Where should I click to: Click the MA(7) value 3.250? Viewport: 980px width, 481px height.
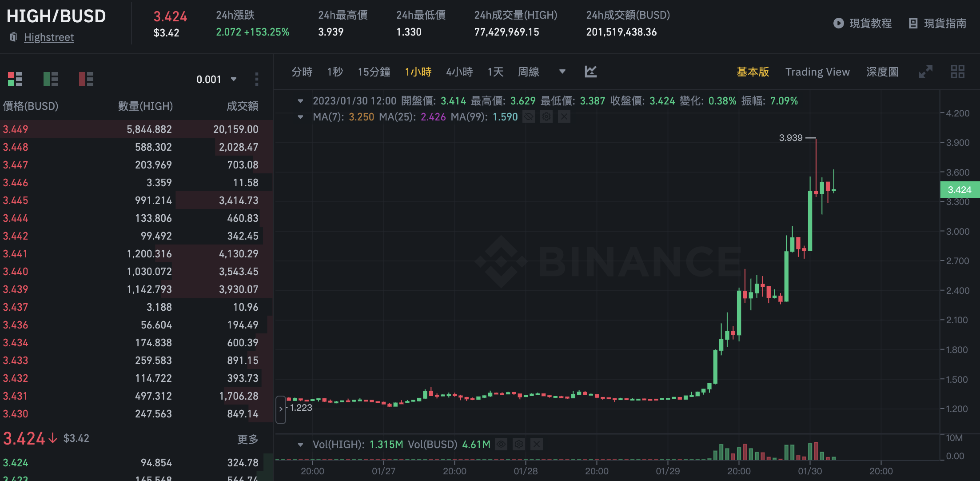[361, 117]
